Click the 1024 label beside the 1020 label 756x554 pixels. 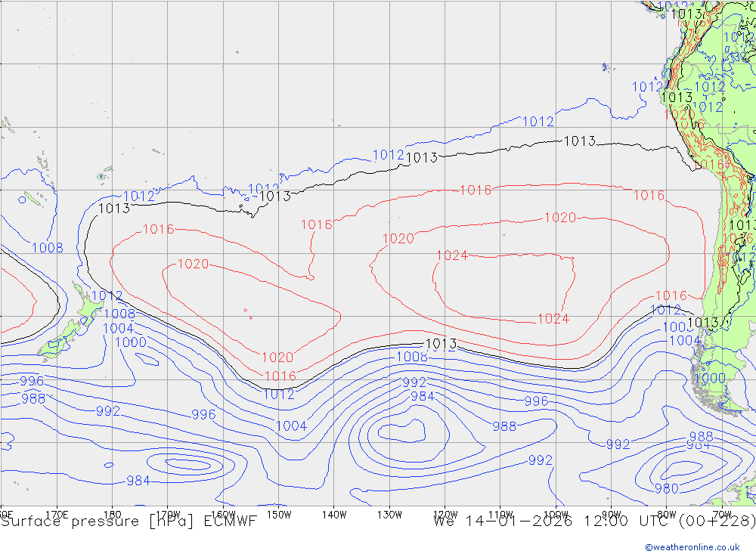pyautogui.click(x=452, y=255)
